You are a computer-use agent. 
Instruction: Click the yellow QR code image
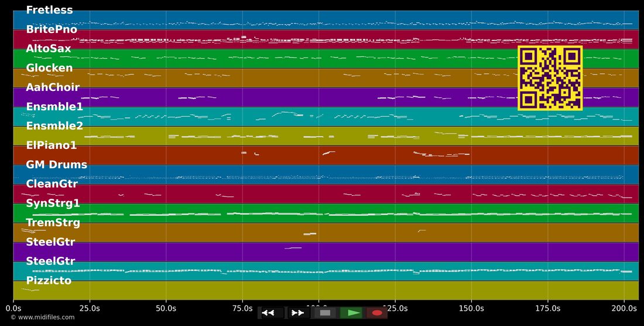(550, 78)
